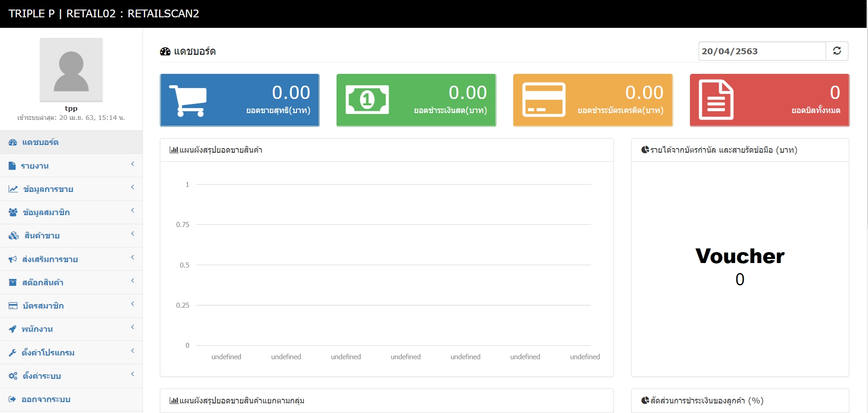This screenshot has width=868, height=413.
Task: Click the shopping cart icon in blue card
Action: click(x=188, y=100)
